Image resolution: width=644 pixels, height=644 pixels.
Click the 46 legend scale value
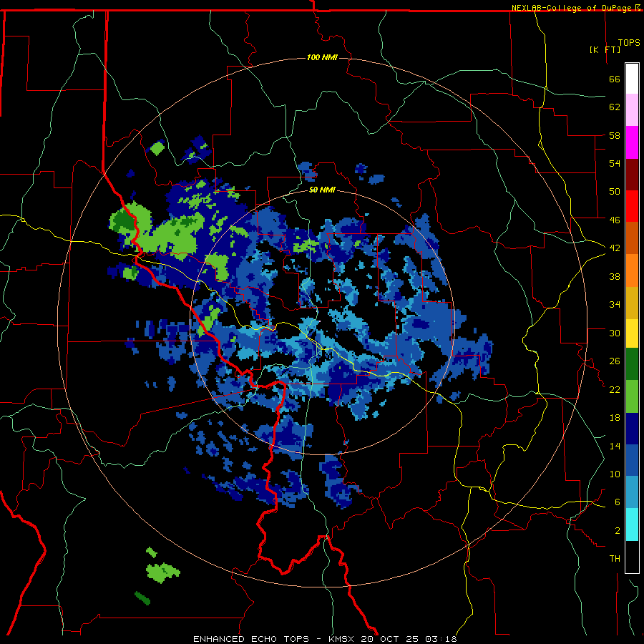[x=615, y=220]
